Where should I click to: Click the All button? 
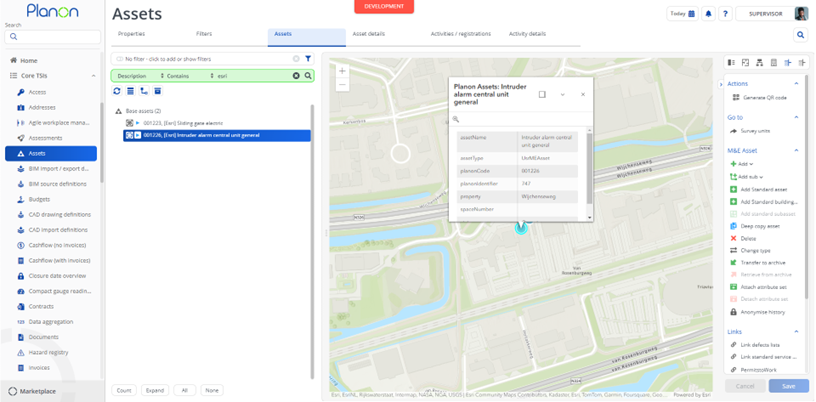pos(184,390)
